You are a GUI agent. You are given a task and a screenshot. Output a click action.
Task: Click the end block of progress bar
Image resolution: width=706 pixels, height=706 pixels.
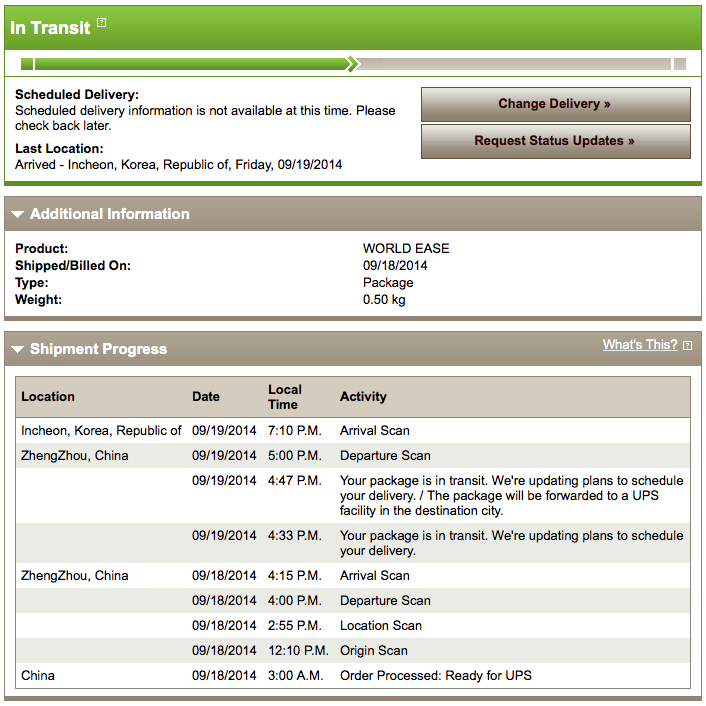680,64
